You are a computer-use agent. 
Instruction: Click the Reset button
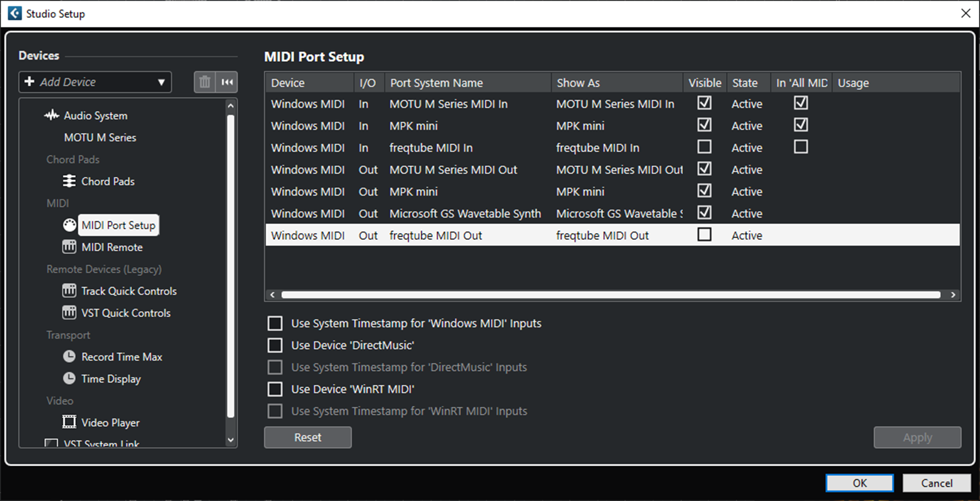click(x=308, y=437)
